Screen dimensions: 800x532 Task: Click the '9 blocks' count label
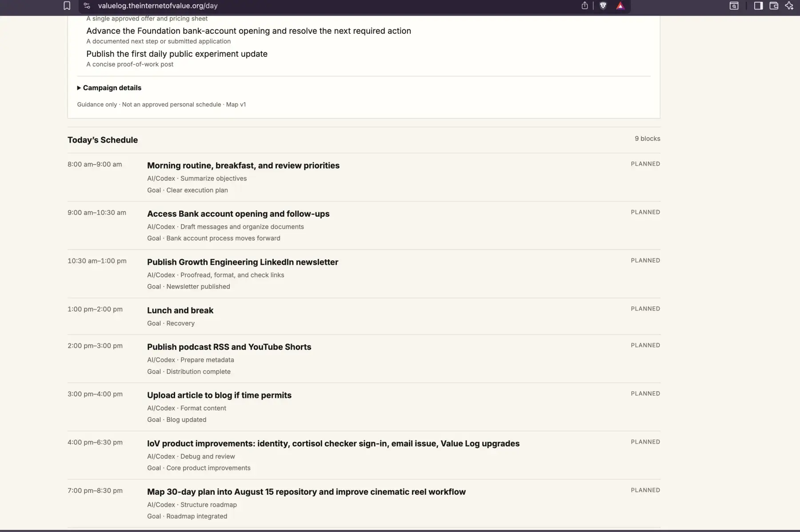pyautogui.click(x=648, y=139)
